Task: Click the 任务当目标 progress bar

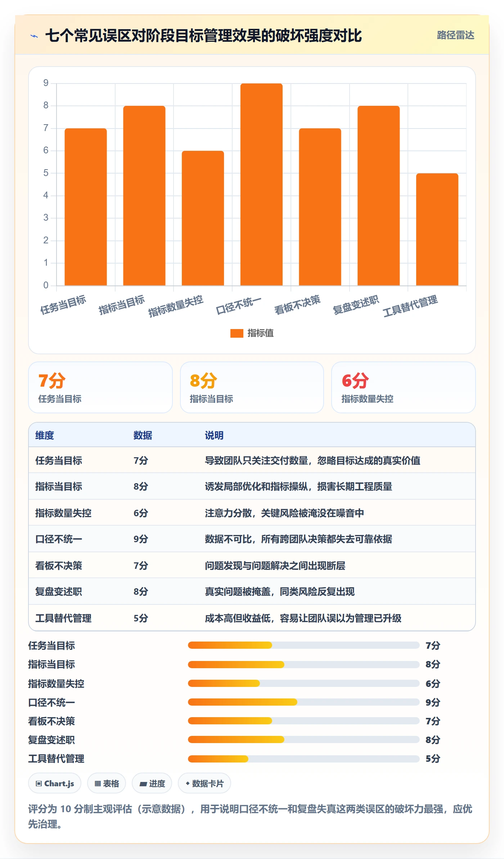Action: (x=304, y=645)
